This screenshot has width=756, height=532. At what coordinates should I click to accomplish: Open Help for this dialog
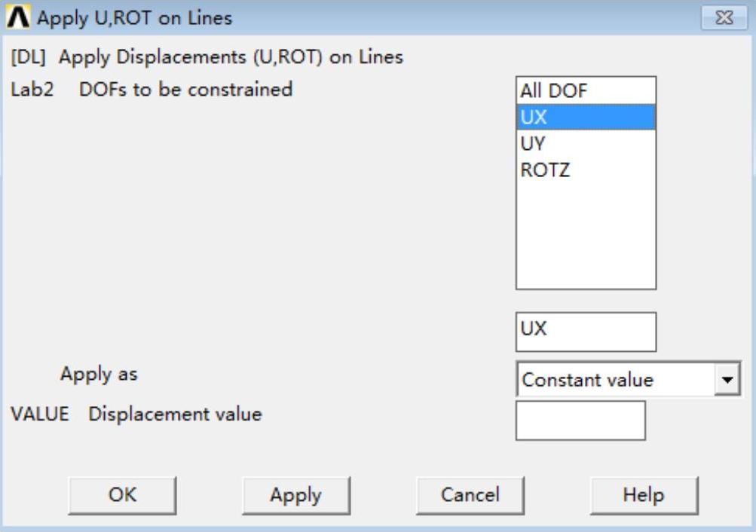[643, 495]
